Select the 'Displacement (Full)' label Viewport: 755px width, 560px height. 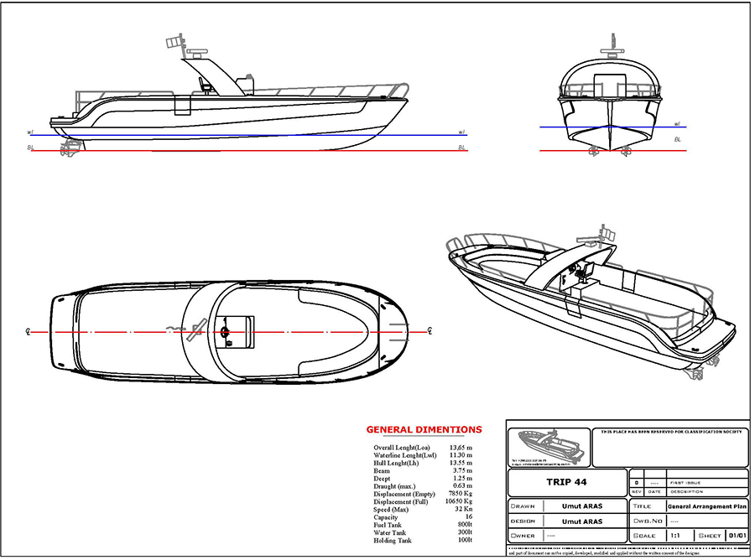click(401, 502)
